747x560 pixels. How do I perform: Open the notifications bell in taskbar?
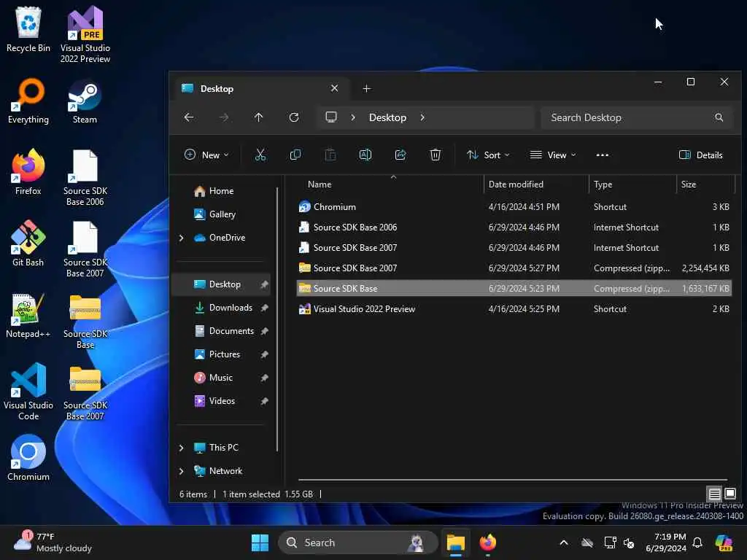click(x=697, y=542)
